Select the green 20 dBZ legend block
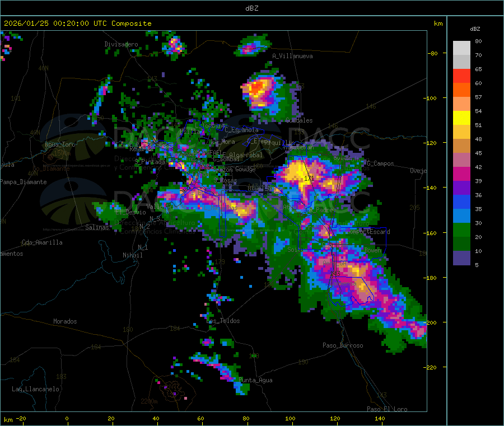This screenshot has height=426, width=504. [x=461, y=230]
